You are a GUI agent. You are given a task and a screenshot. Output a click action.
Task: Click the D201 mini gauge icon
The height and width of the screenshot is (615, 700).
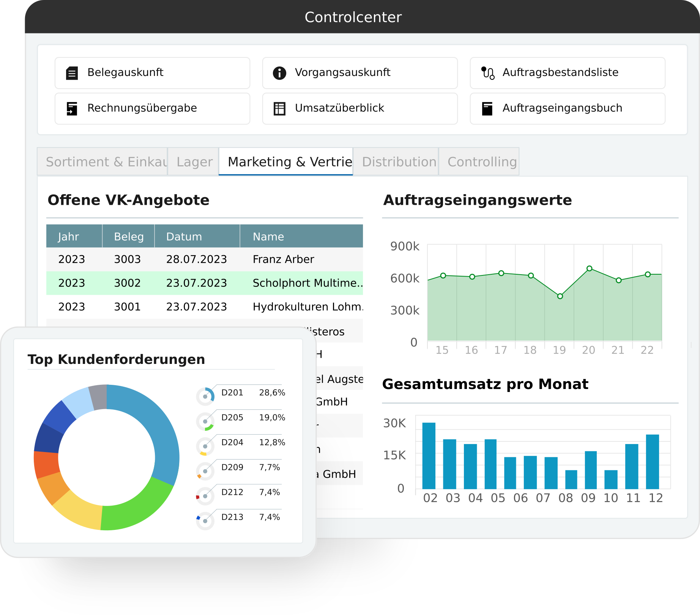coord(205,396)
